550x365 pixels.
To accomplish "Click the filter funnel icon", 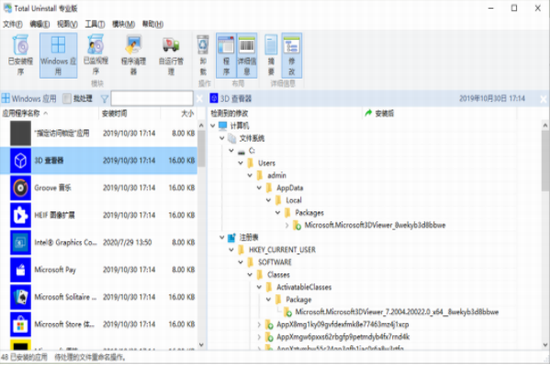I will (105, 99).
